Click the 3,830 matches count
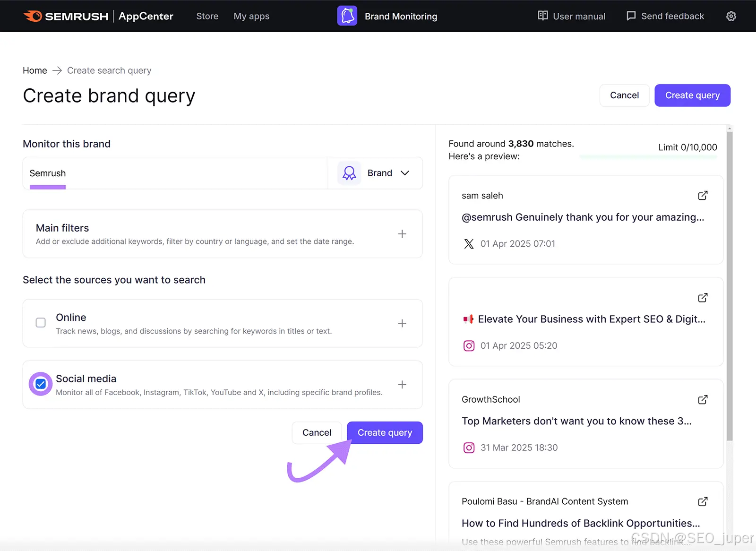This screenshot has width=756, height=551. (521, 144)
